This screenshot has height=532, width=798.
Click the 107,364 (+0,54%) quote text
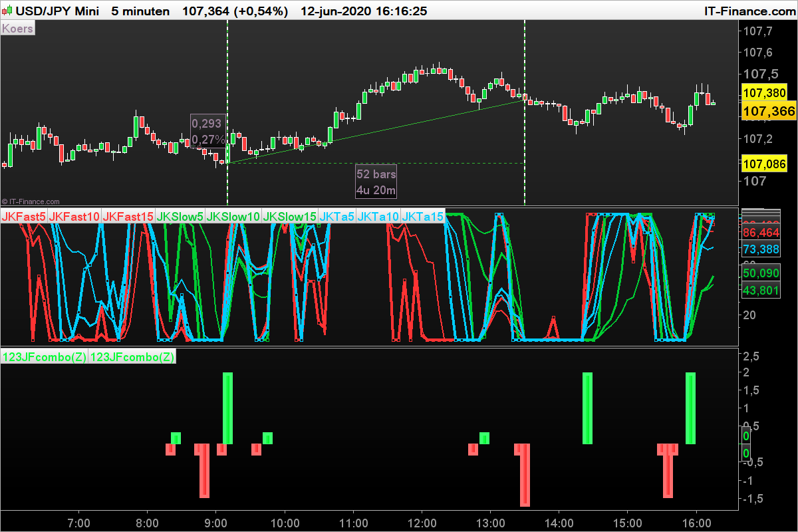(235, 11)
